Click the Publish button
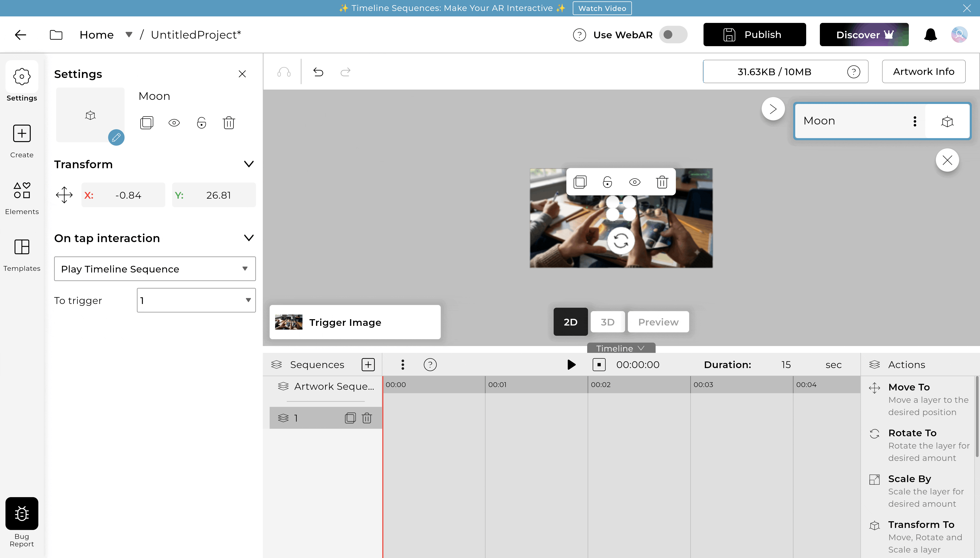The image size is (980, 558). pyautogui.click(x=754, y=35)
